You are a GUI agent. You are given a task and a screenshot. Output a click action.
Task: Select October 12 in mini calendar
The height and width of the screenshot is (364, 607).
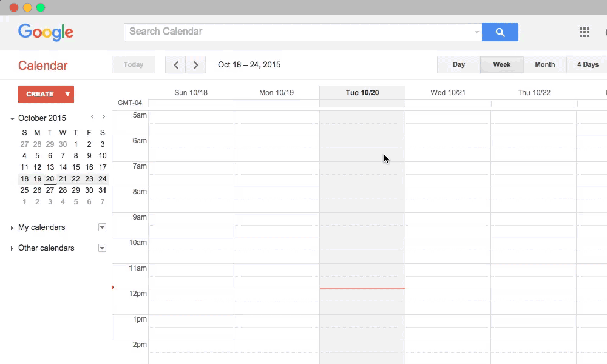click(37, 167)
